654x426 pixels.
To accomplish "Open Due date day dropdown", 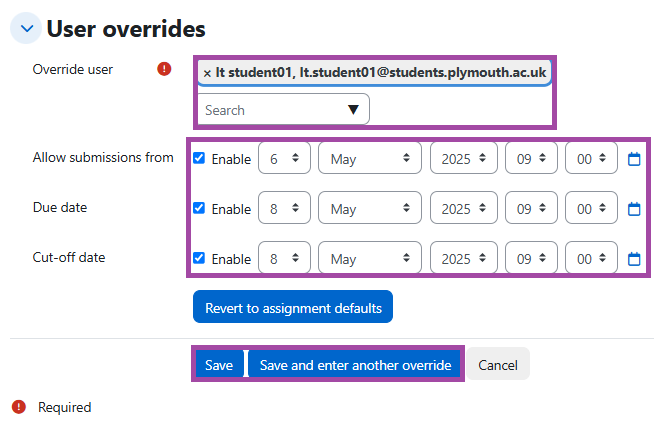I will coord(284,208).
